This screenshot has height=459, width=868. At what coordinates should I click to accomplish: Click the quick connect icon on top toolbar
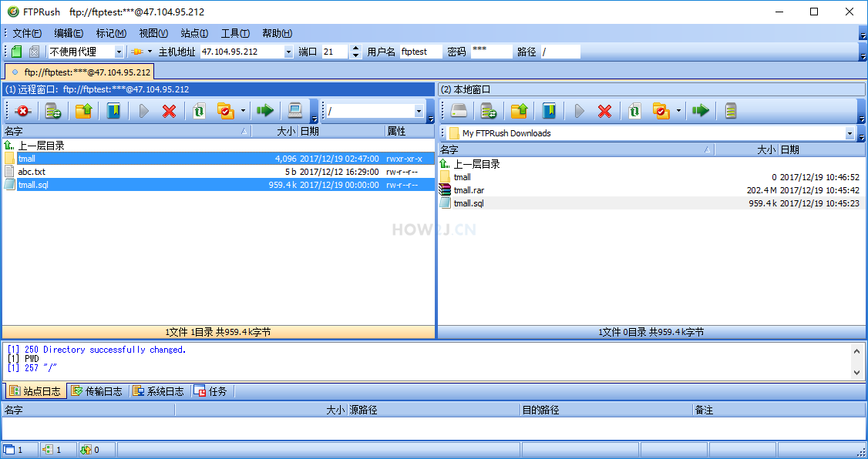coord(15,51)
